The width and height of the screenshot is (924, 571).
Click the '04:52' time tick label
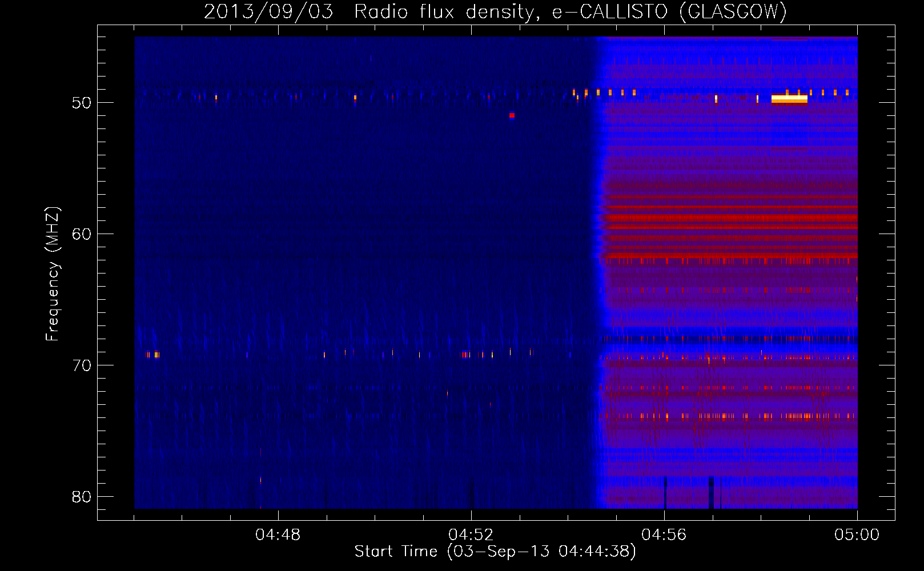click(x=471, y=535)
